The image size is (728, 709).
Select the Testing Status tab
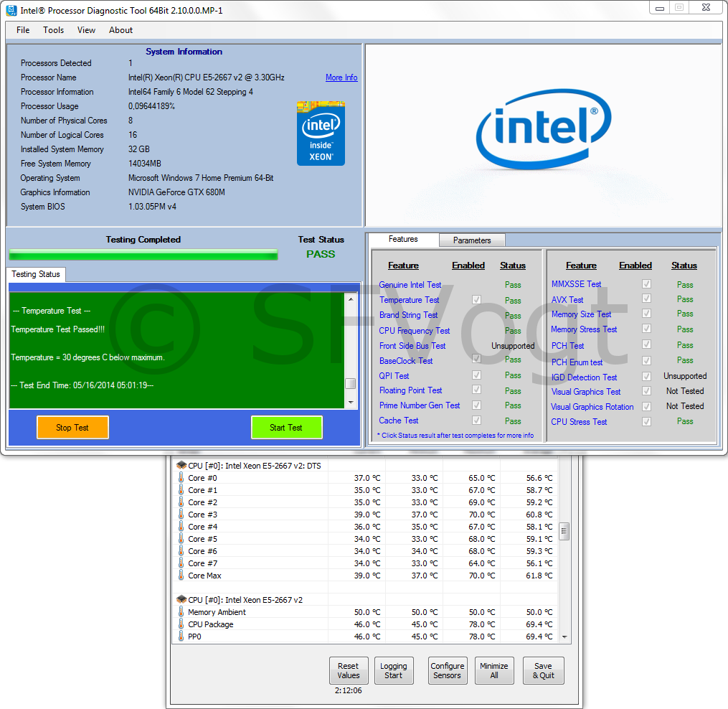click(36, 274)
